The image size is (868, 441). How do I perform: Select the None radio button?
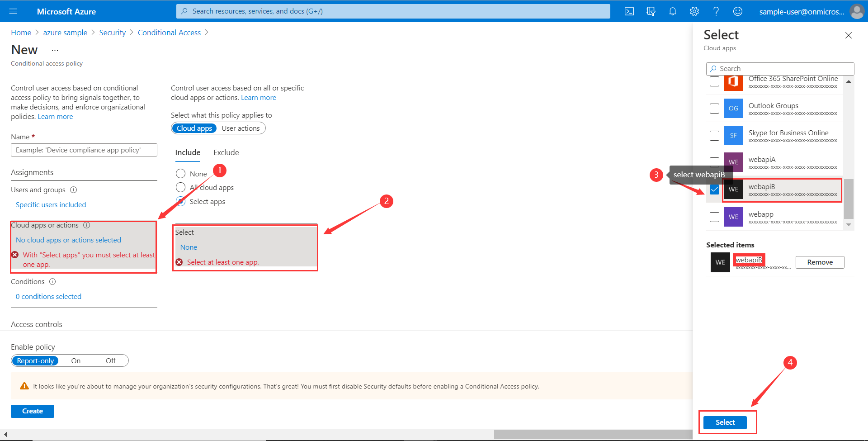[180, 174]
